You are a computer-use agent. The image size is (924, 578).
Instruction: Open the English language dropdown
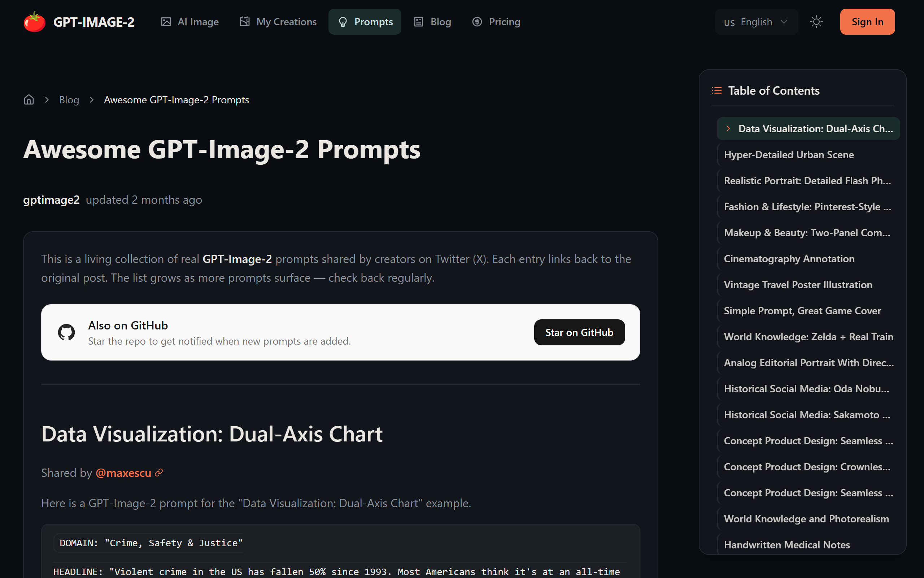(757, 22)
